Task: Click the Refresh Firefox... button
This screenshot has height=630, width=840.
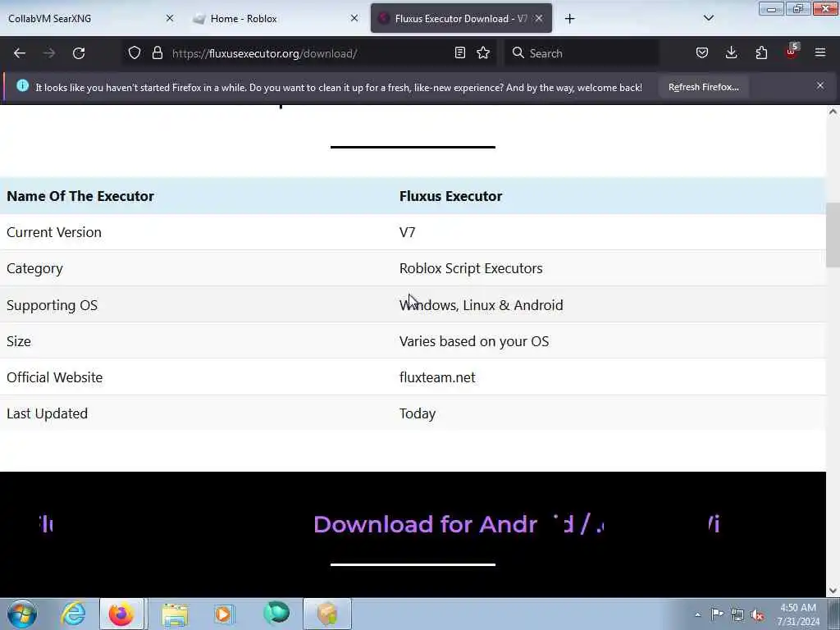Action: [x=703, y=87]
